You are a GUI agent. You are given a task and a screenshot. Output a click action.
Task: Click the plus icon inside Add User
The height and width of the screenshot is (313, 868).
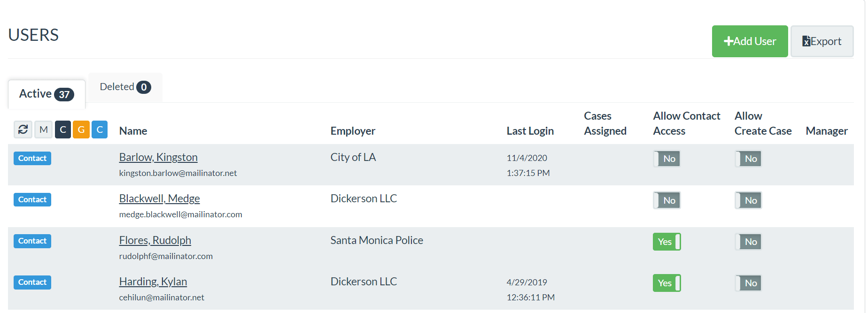729,41
